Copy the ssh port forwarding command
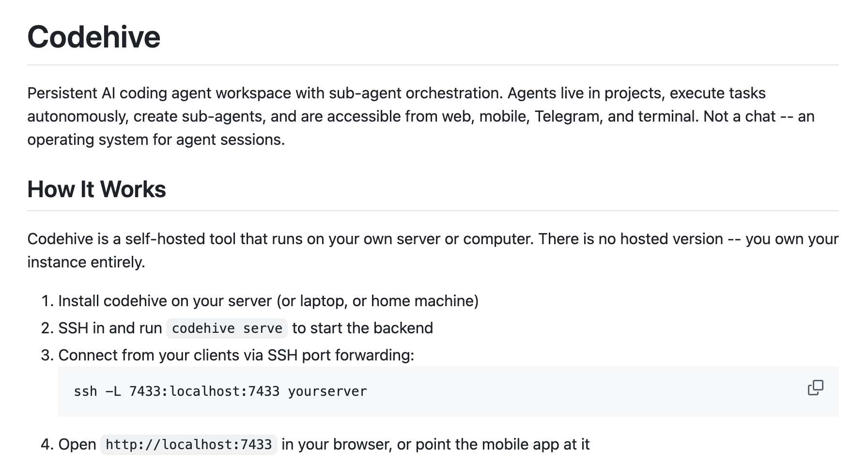868x468 pixels. coord(815,388)
